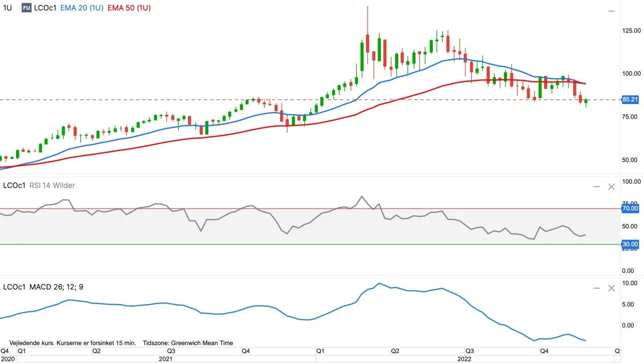Click the LCOc1 symbol next to the FU badge
This screenshot has height=363, width=644.
(45, 8)
